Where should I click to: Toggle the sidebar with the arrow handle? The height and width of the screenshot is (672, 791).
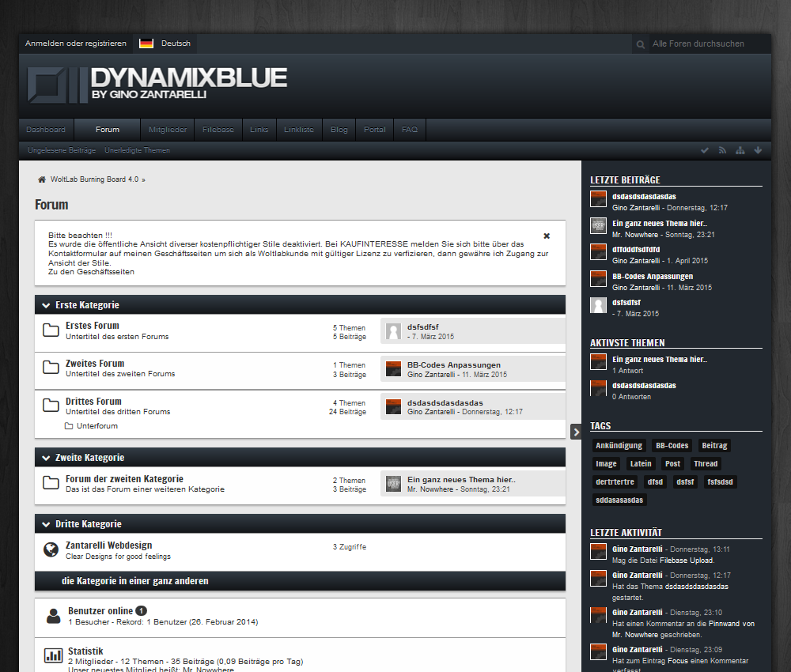click(x=576, y=431)
